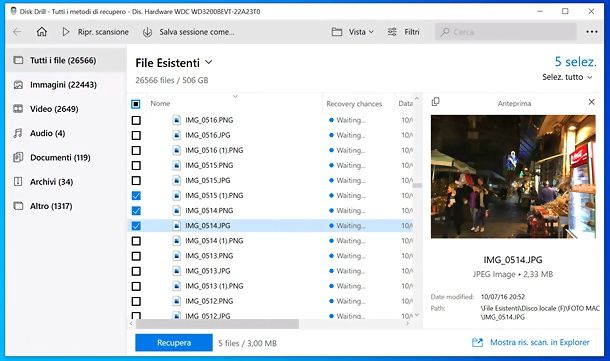Click the Explorer icon beside Mostra ris. scan.
This screenshot has width=610, height=361.
click(477, 342)
